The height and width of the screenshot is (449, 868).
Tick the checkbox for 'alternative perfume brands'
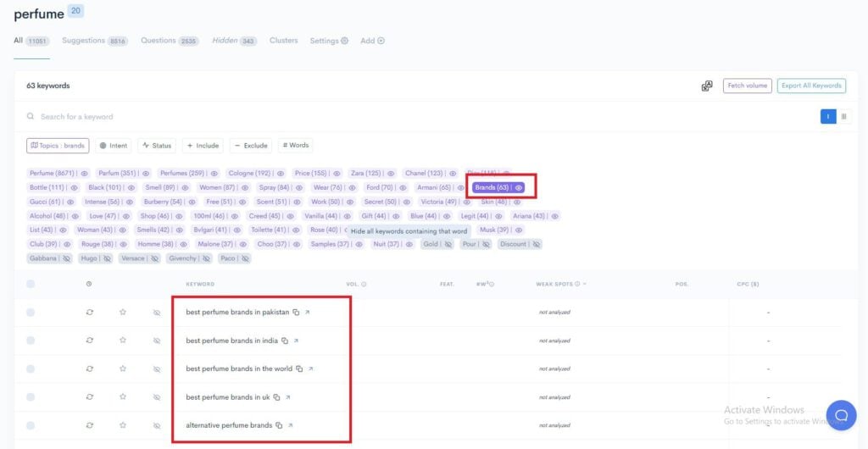click(x=31, y=425)
